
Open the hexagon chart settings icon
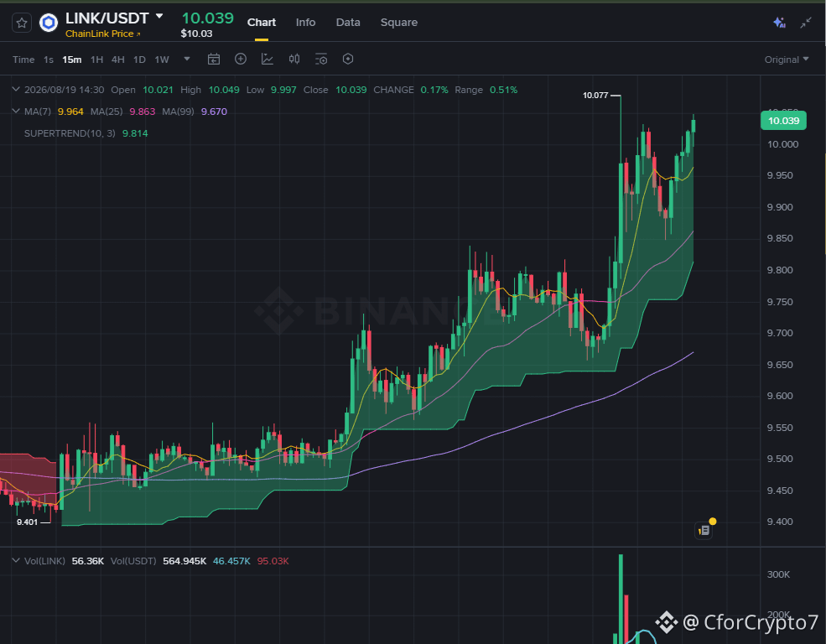coord(348,59)
